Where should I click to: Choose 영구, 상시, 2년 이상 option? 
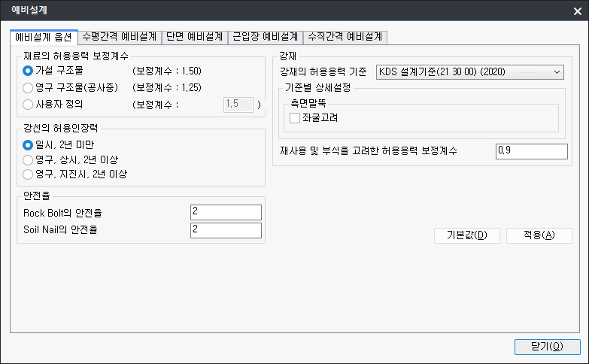point(29,159)
